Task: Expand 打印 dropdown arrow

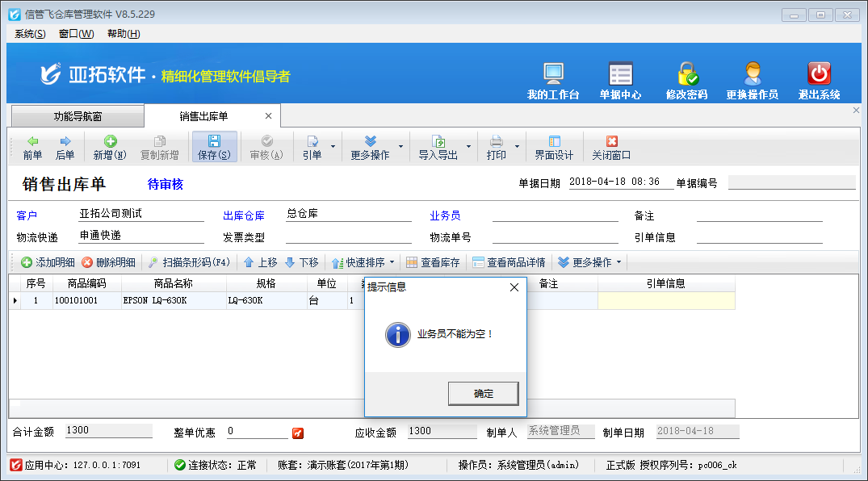Action: tap(517, 147)
